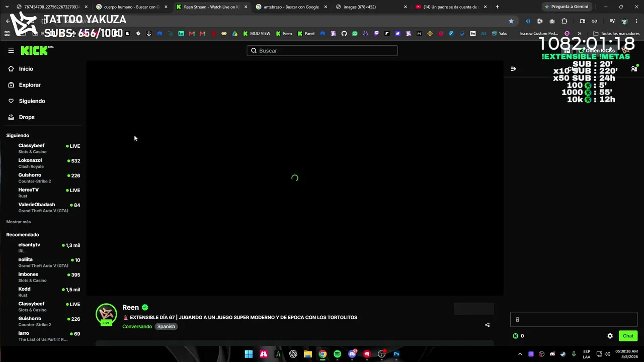Open Windows Start menu
The width and height of the screenshot is (644, 362).
[249, 354]
